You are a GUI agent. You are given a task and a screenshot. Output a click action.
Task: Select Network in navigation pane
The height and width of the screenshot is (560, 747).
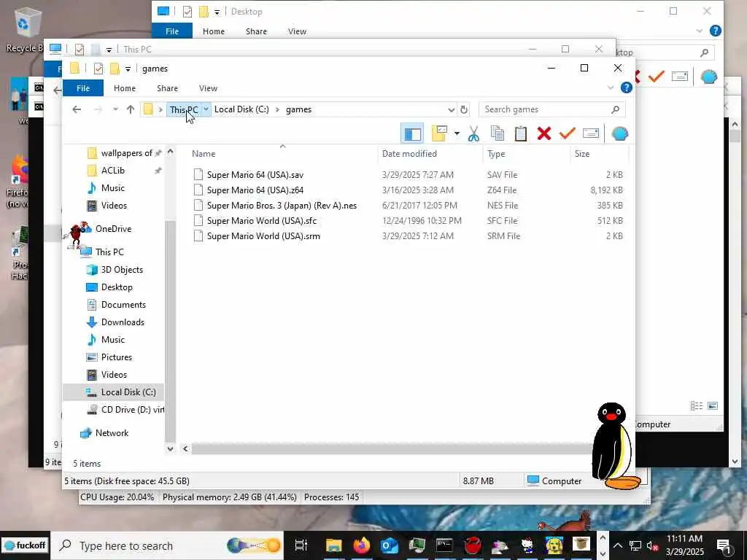click(x=112, y=433)
